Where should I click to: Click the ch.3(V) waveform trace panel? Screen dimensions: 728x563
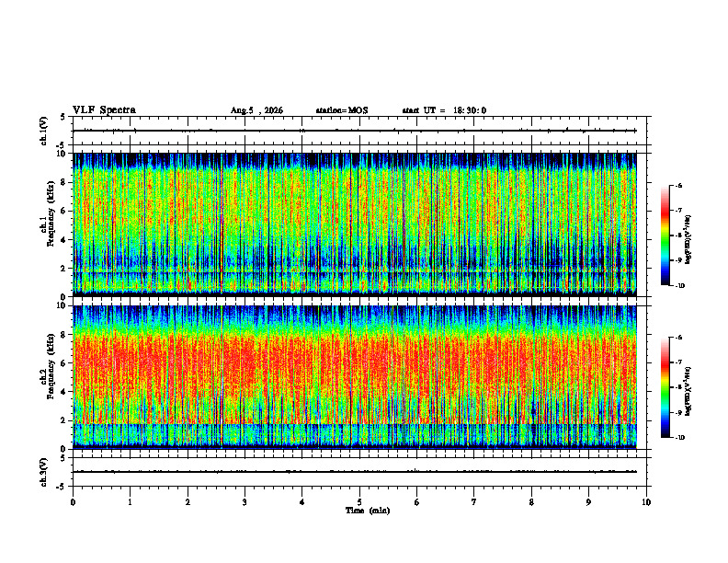pyautogui.click(x=359, y=472)
